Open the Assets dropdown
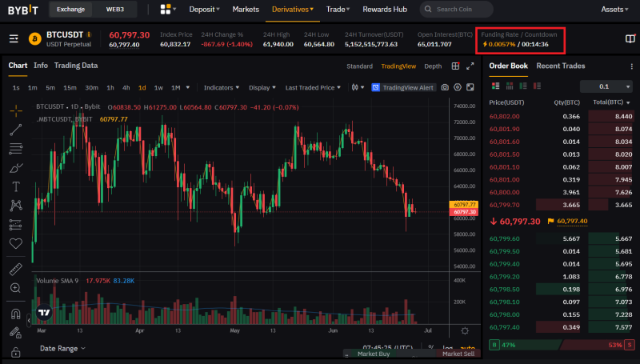 click(x=614, y=9)
